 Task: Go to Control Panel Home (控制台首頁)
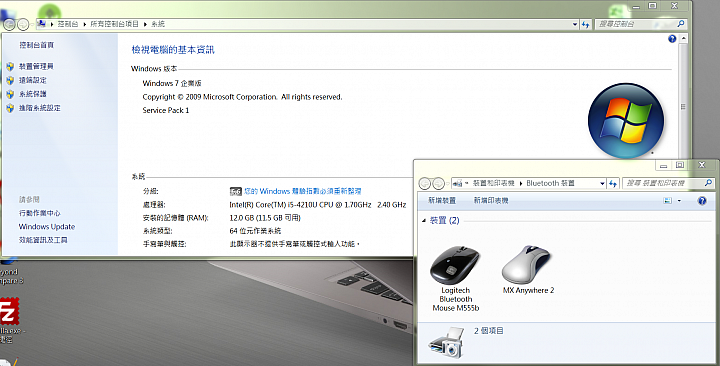coord(36,45)
